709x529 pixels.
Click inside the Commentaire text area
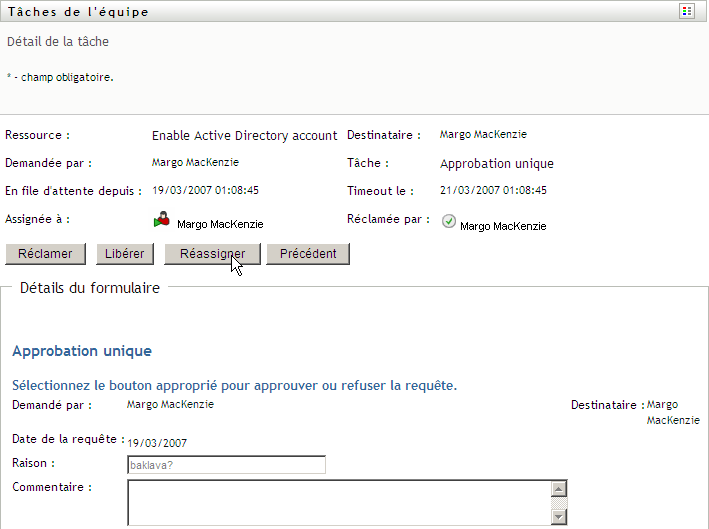coord(339,502)
